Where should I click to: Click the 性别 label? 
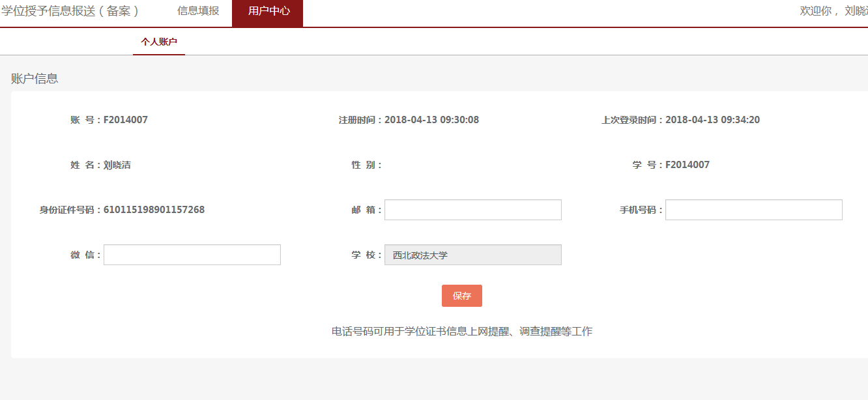point(367,165)
